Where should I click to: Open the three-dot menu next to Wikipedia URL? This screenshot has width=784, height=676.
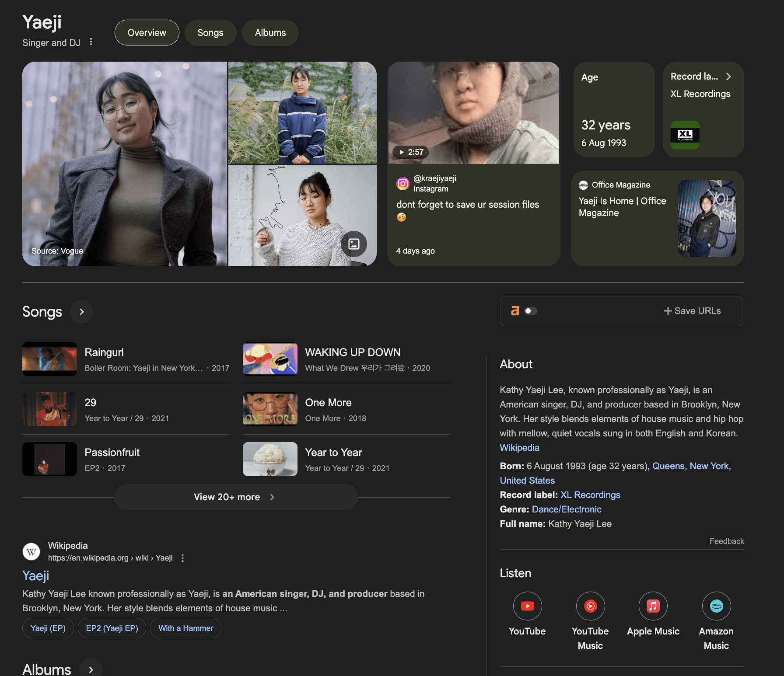[182, 558]
